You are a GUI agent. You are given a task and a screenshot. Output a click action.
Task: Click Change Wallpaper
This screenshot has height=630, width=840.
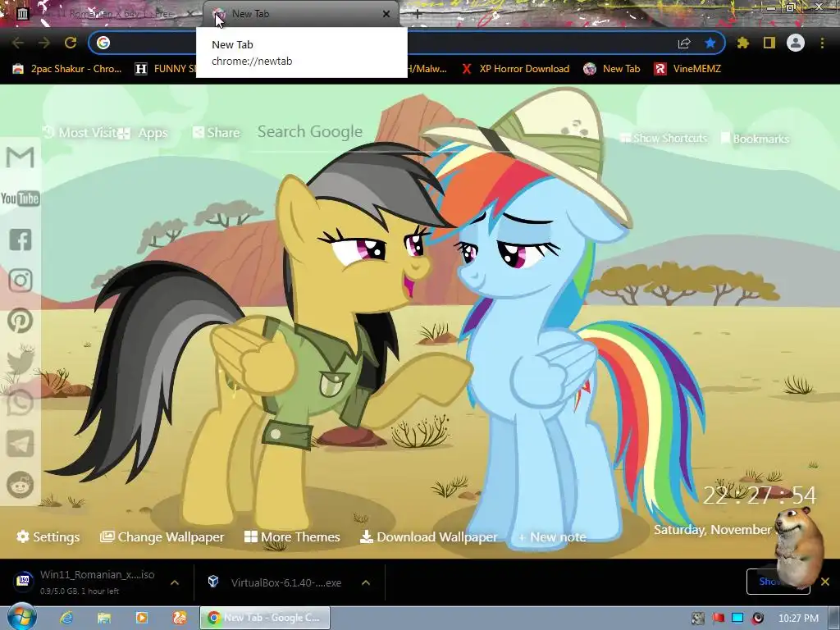pyautogui.click(x=162, y=536)
